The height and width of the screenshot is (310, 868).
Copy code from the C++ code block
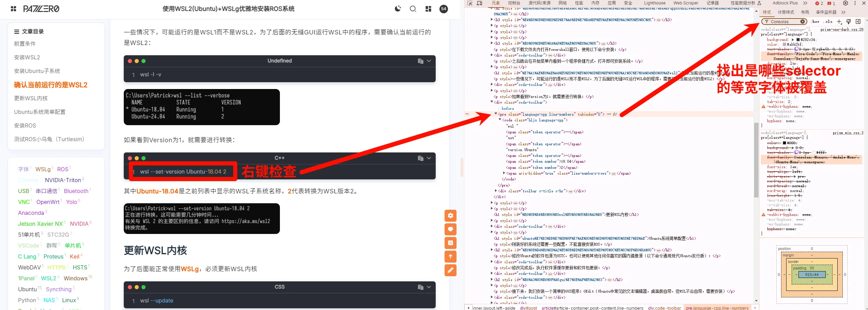[x=420, y=158]
